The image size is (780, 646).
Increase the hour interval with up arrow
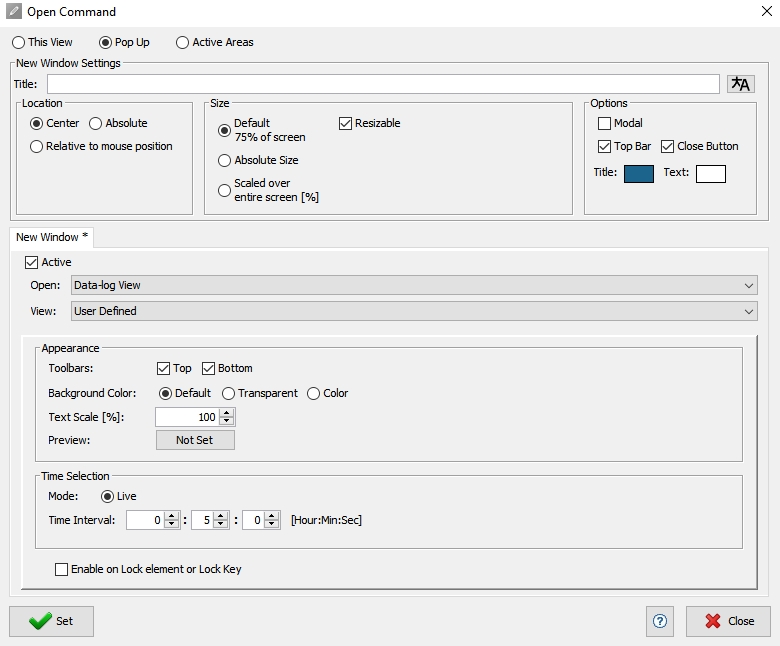[172, 516]
